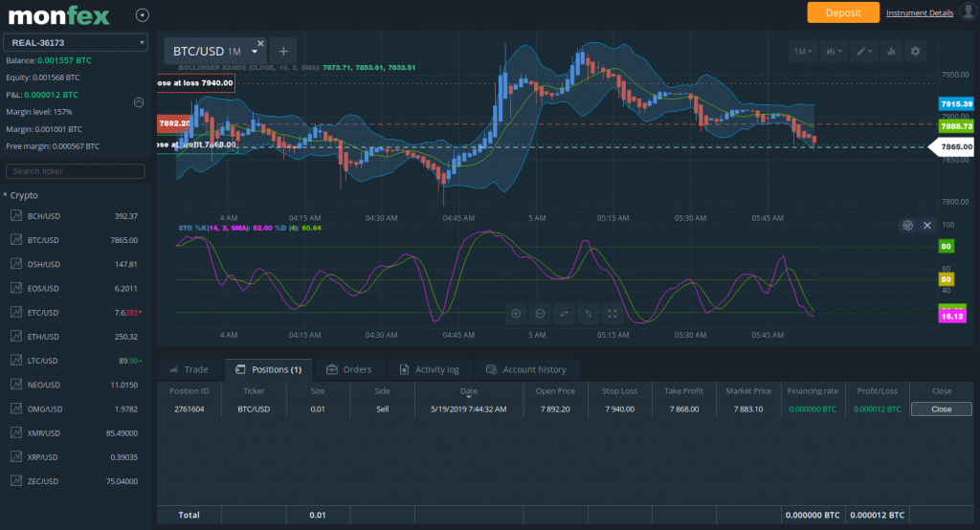
Task: Select take profit value 7 868.00
Action: click(x=683, y=409)
